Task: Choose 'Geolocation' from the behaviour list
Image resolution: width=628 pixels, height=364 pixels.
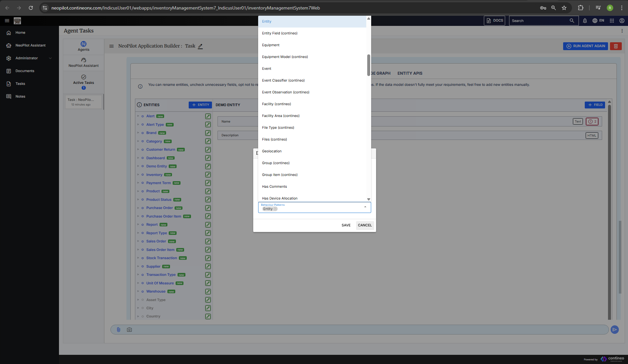Action: point(312,151)
